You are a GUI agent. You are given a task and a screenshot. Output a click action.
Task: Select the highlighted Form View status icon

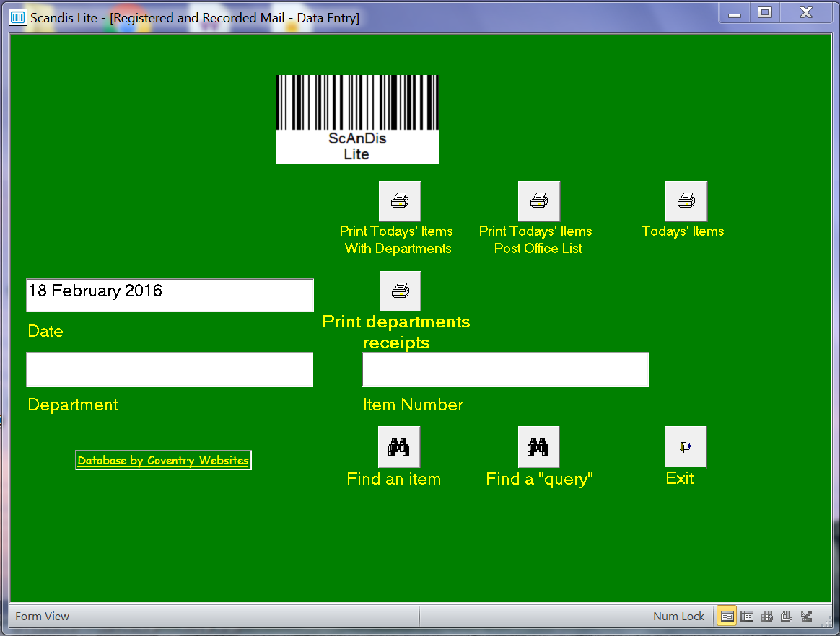(x=727, y=617)
